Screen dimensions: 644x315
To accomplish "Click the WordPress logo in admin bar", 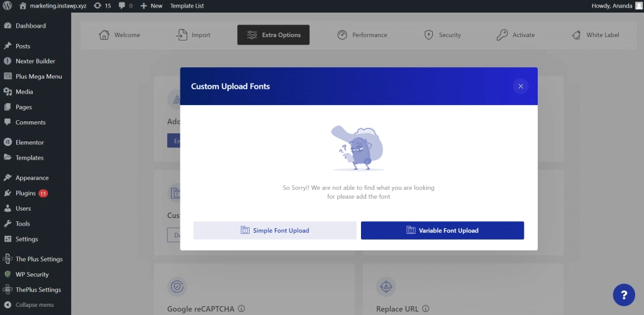I will point(8,6).
